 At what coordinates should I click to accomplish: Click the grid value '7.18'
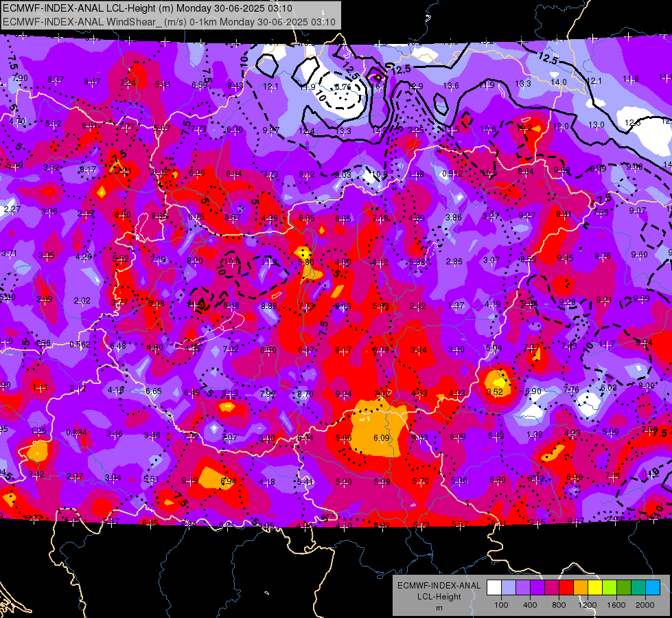point(380,218)
